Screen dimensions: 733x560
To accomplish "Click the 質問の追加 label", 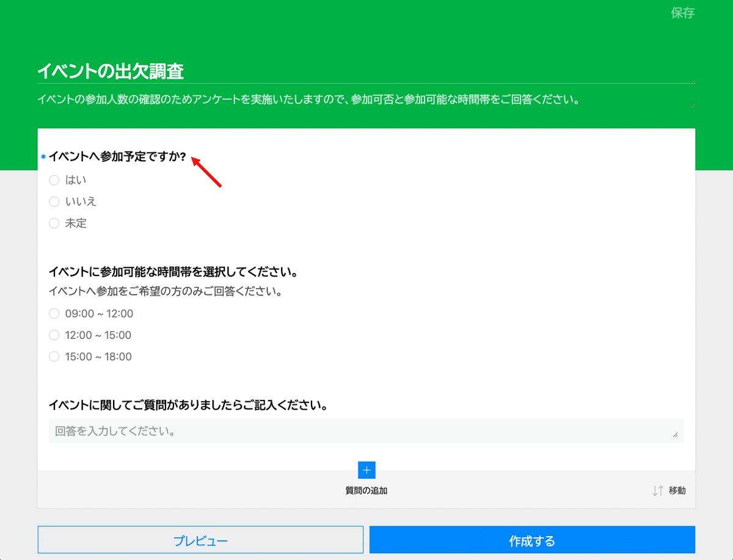I will [x=366, y=490].
